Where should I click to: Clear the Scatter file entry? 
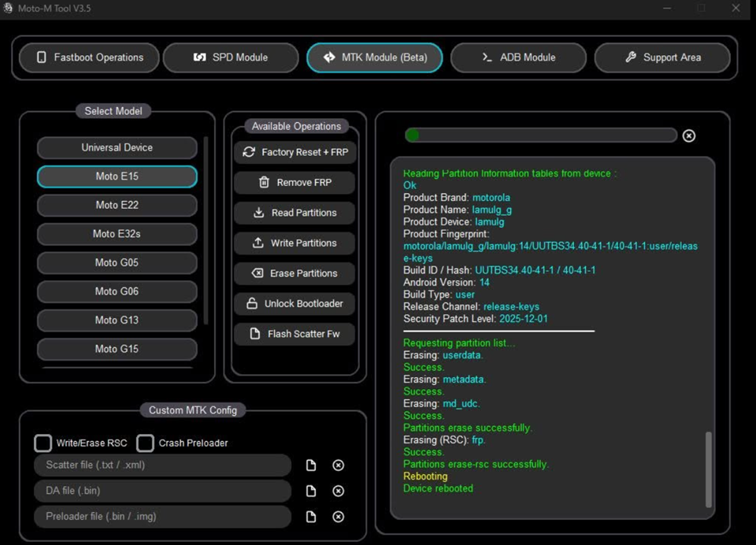click(339, 465)
